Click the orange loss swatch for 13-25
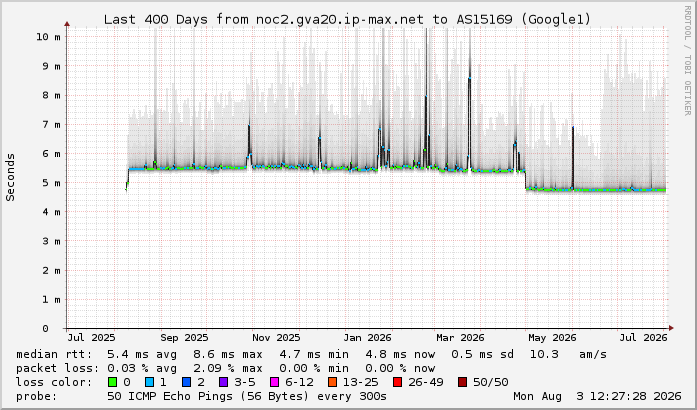The width and height of the screenshot is (697, 410). 332,382
